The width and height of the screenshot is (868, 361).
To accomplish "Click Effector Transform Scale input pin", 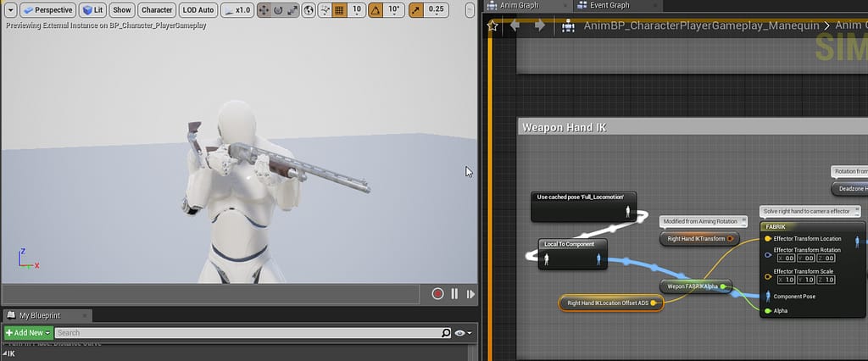I will (x=768, y=275).
